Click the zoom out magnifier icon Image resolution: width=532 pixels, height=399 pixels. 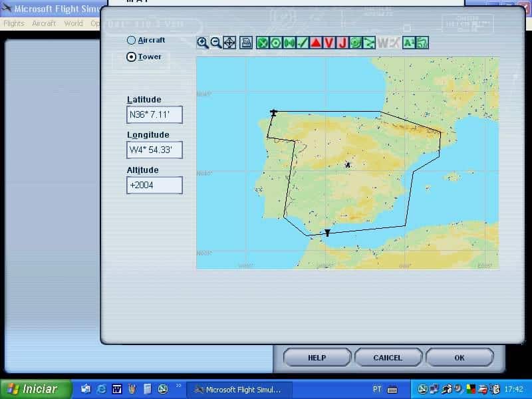pyautogui.click(x=215, y=43)
